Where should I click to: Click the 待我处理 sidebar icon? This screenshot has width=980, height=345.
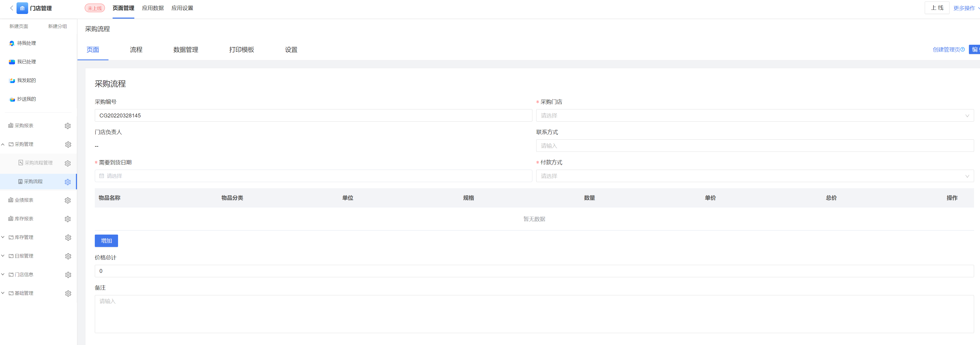click(x=12, y=43)
